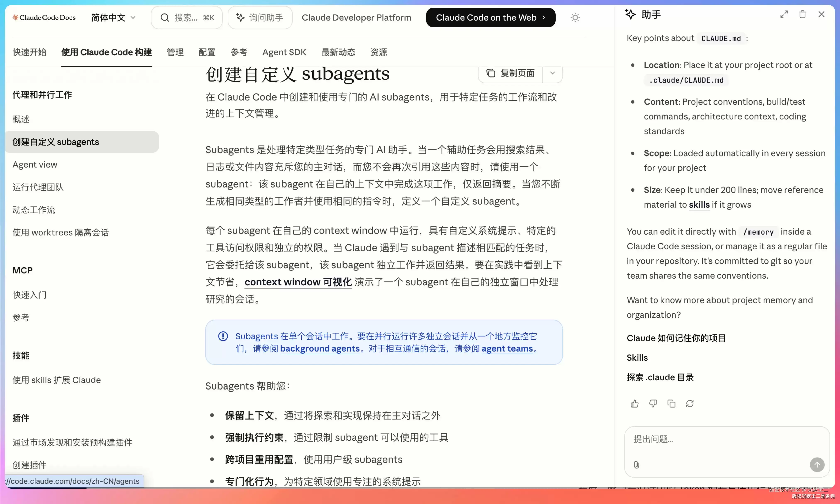Click the sparkle icon in 询问助手
This screenshot has height=504, width=840.
240,17
